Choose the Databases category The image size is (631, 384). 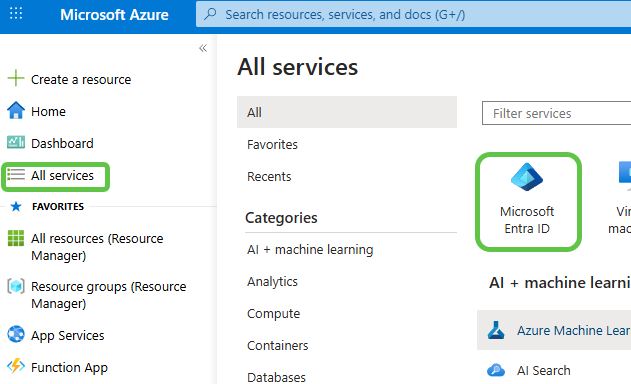(x=276, y=377)
